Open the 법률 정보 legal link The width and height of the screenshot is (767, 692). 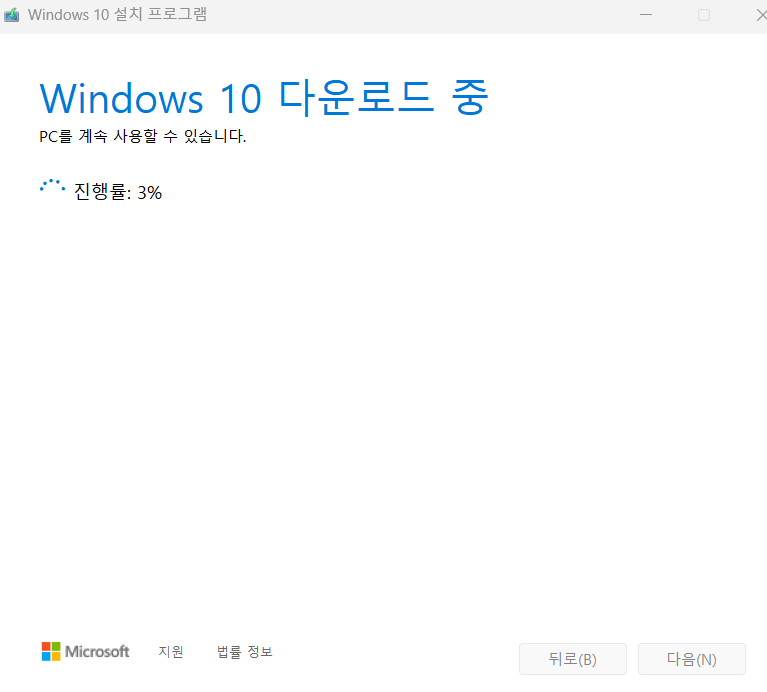pos(245,651)
